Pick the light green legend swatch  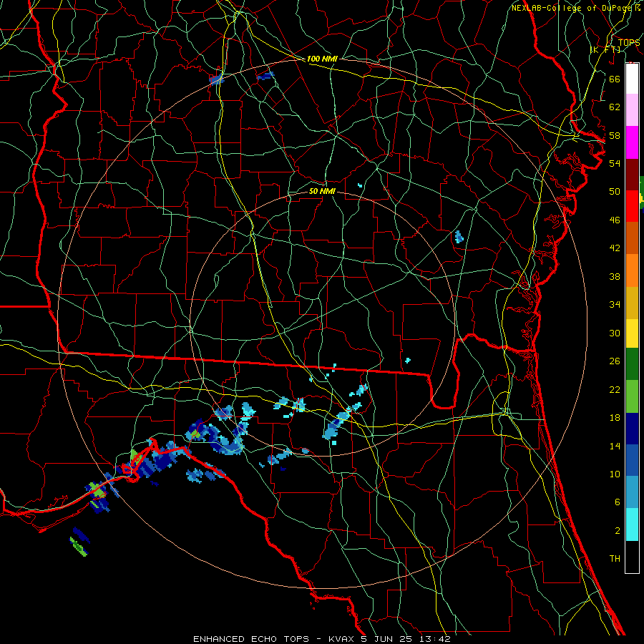(632, 396)
